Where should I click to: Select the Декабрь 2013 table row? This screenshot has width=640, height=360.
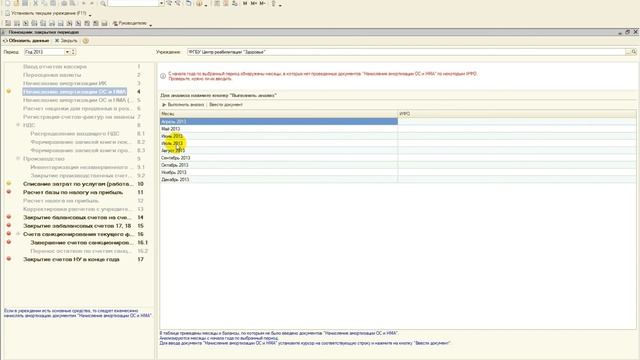click(x=398, y=179)
